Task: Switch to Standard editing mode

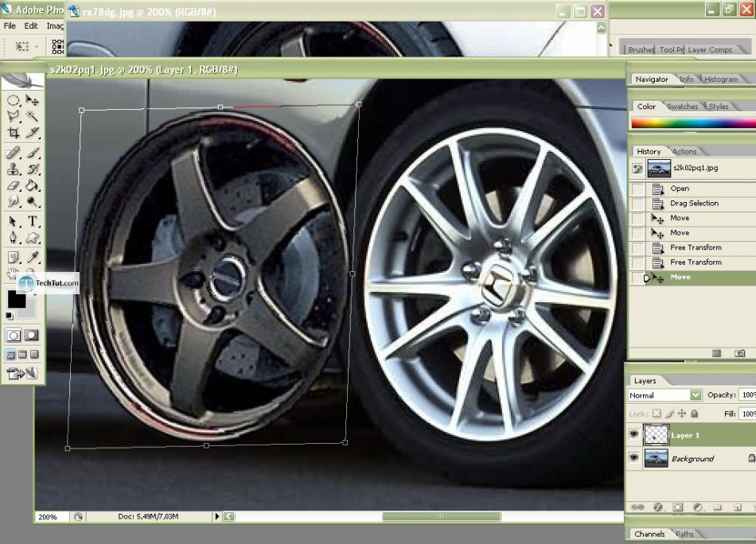Action: pos(14,336)
